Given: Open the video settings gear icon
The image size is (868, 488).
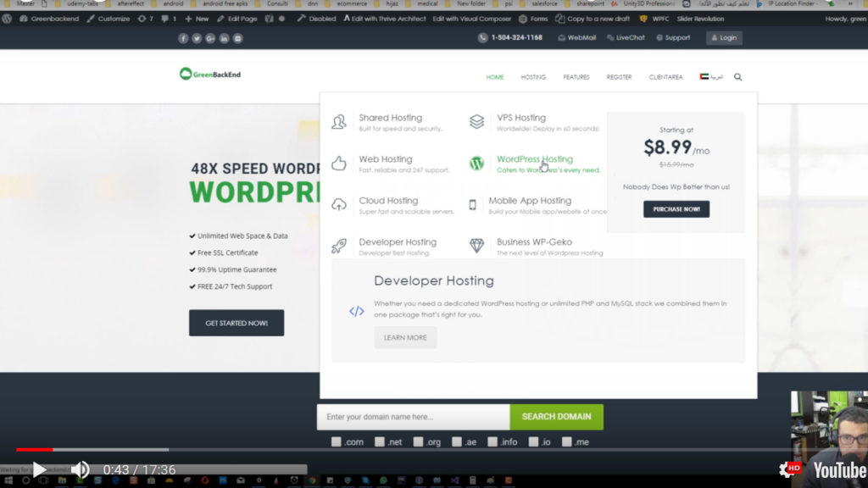Looking at the screenshot, I should pyautogui.click(x=786, y=470).
